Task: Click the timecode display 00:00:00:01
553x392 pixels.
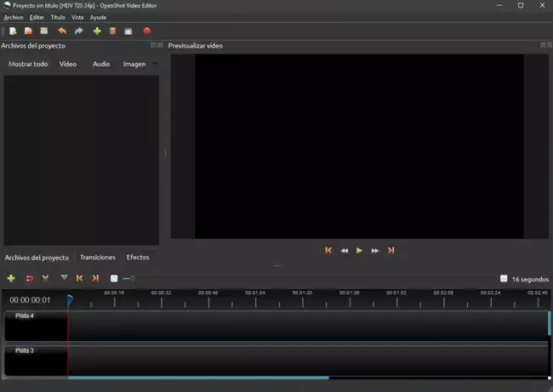Action: pos(30,300)
